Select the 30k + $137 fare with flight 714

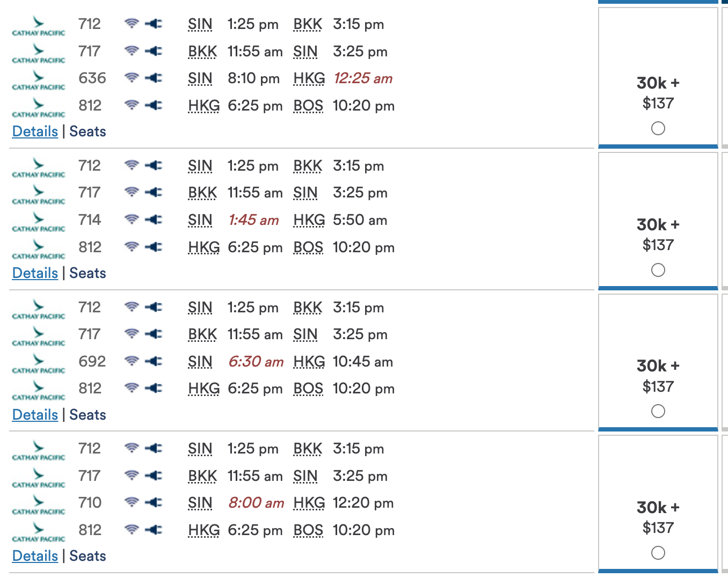(658, 270)
